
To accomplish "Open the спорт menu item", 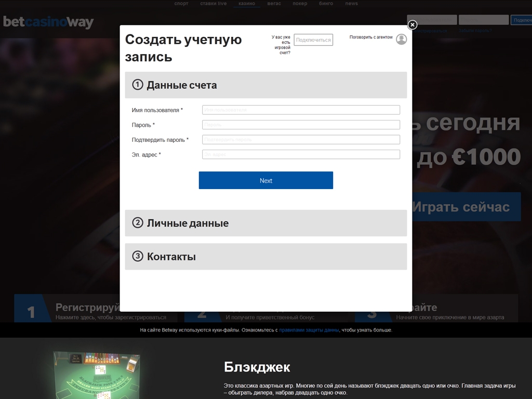I will (x=181, y=4).
